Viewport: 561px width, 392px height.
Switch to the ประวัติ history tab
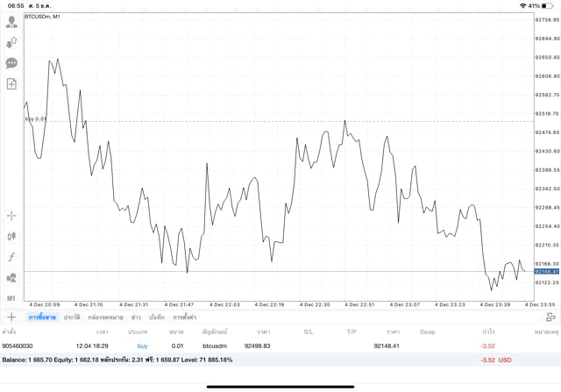(x=72, y=317)
